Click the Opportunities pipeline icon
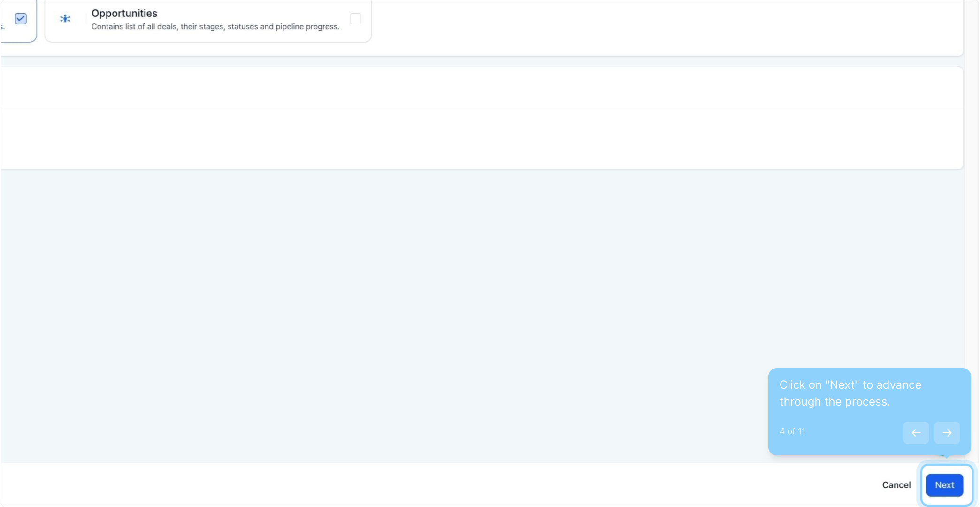 pyautogui.click(x=65, y=19)
